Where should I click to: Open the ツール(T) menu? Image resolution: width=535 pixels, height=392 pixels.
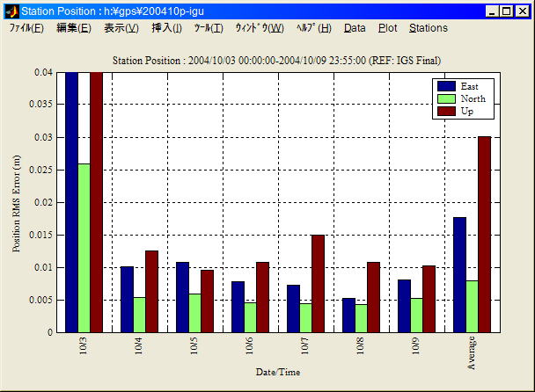pyautogui.click(x=209, y=28)
